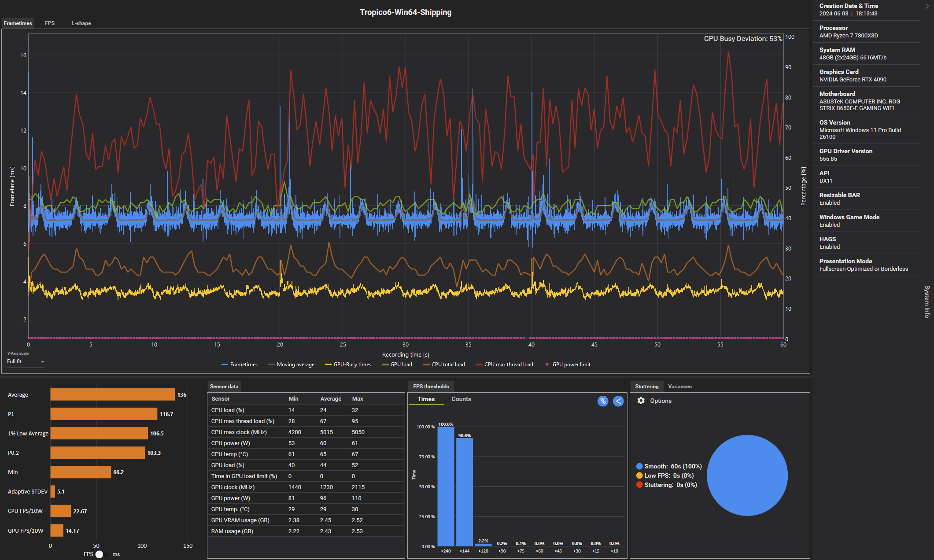Open the Y-Axis scale Full fit dropdown
The width and height of the screenshot is (934, 560).
pos(26,361)
